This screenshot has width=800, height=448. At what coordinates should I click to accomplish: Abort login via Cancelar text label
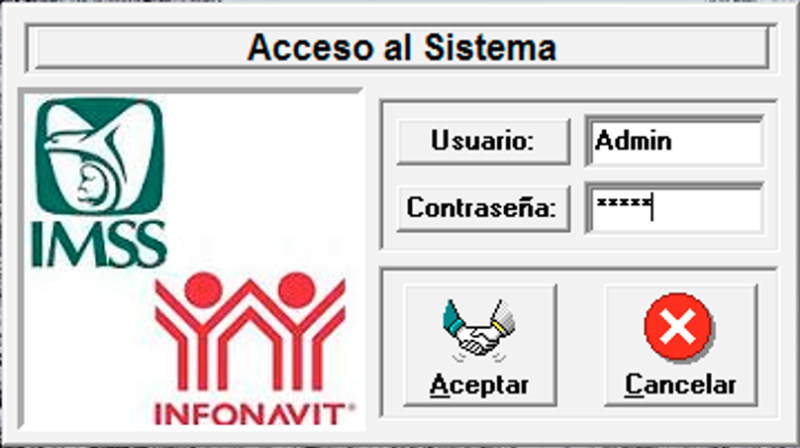point(681,385)
